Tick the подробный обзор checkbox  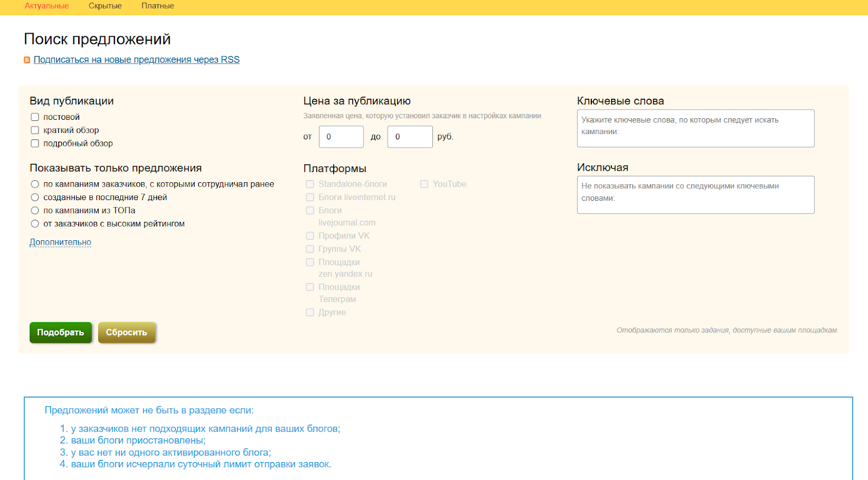tap(35, 144)
